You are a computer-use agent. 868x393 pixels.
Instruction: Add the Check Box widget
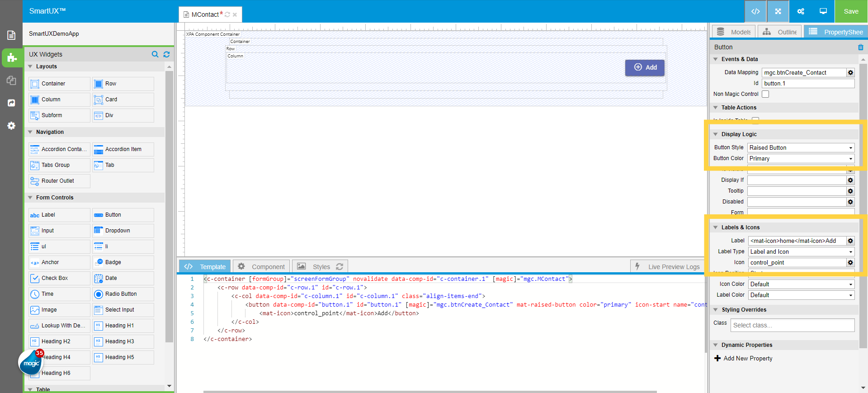(x=59, y=278)
